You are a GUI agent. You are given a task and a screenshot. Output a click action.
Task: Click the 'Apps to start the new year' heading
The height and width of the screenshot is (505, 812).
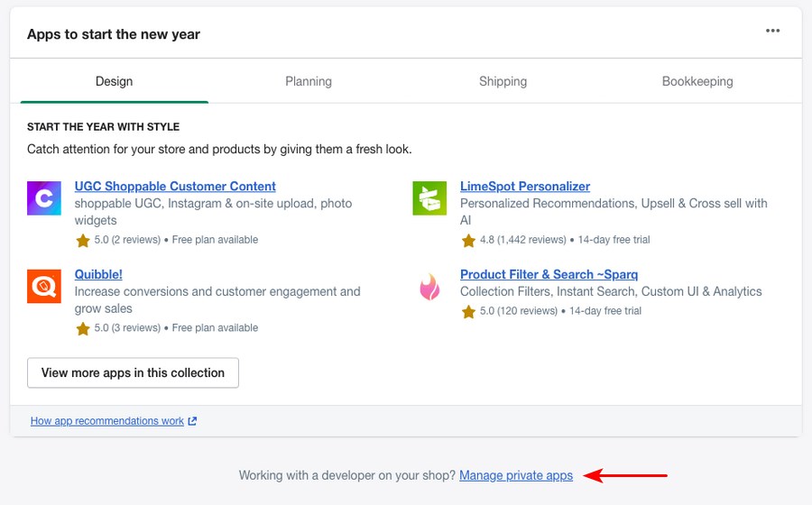114,34
